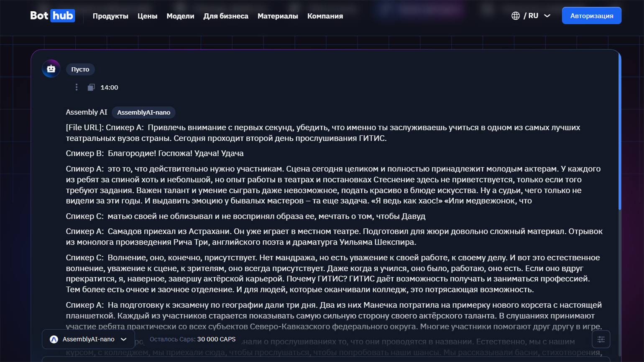Click the globe language icon
Viewport: 644px width, 362px height.
coord(515,16)
